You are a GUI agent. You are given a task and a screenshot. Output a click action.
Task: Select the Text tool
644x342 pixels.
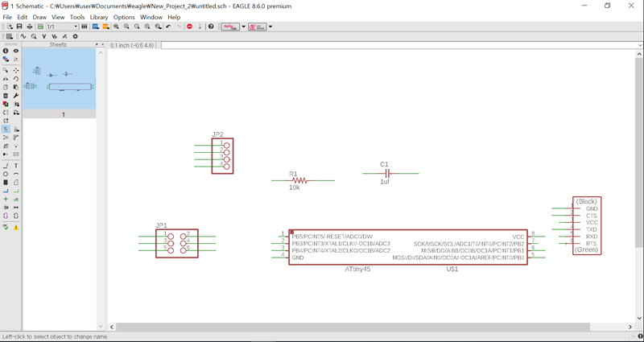coord(16,166)
